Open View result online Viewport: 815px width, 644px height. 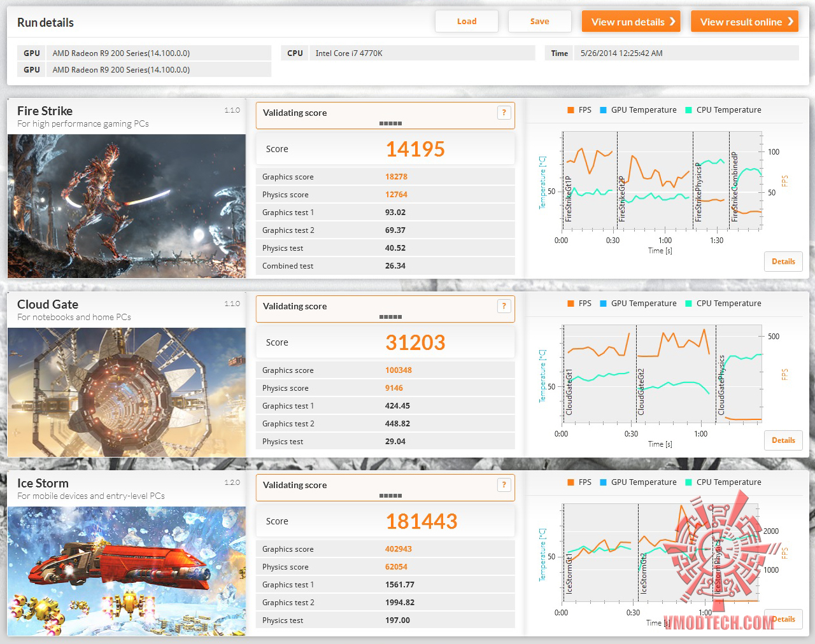[744, 22]
